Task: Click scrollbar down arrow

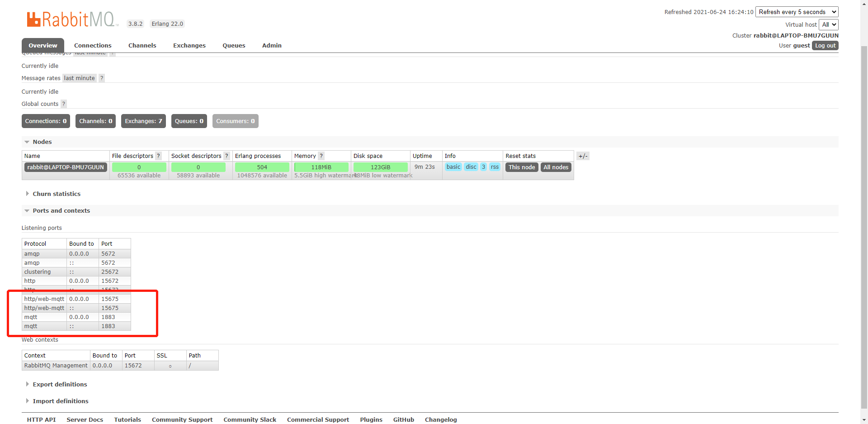Action: coord(864,420)
